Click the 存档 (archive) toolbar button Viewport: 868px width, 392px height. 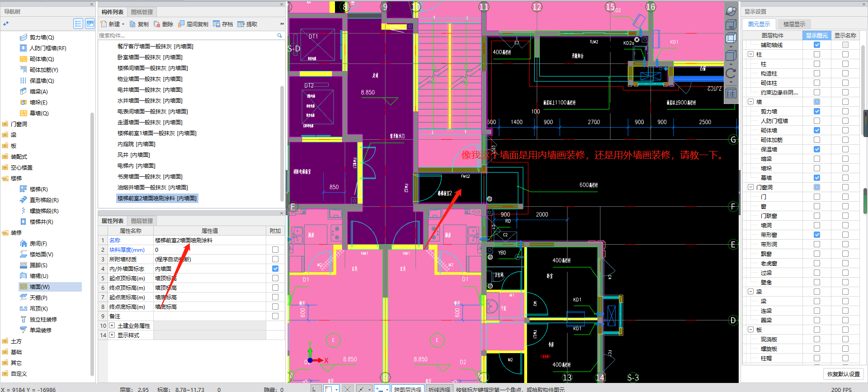pyautogui.click(x=223, y=24)
